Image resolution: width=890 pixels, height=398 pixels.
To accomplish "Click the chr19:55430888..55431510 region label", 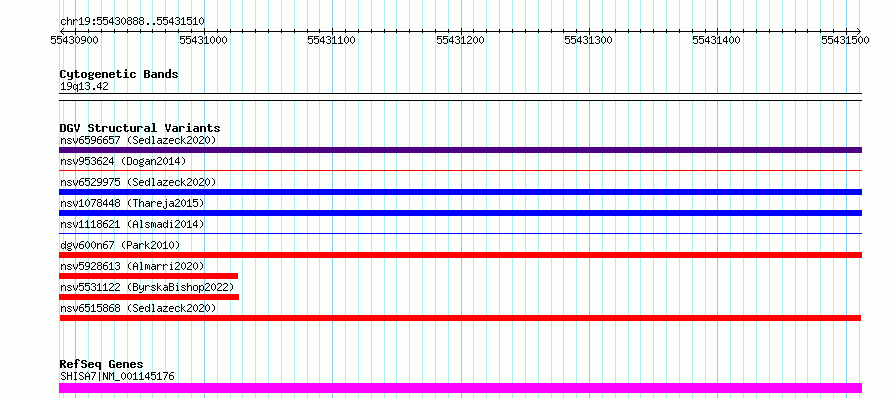I will tap(132, 22).
